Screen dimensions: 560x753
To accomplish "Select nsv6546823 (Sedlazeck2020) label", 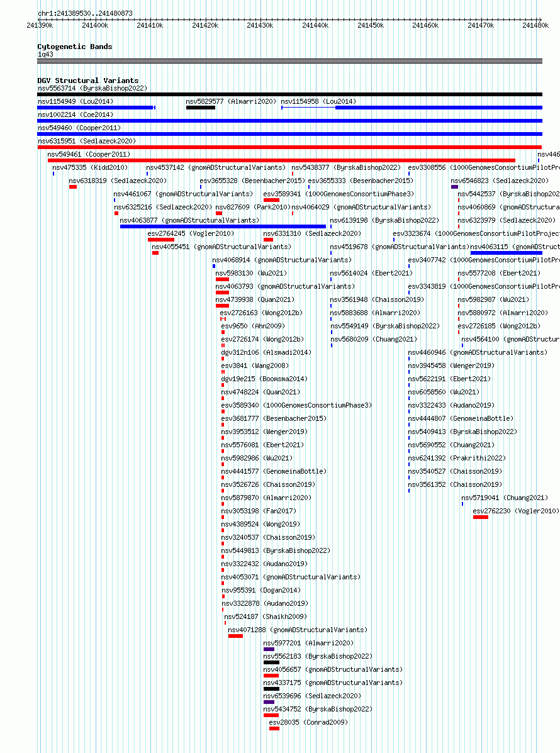I will 500,181.
